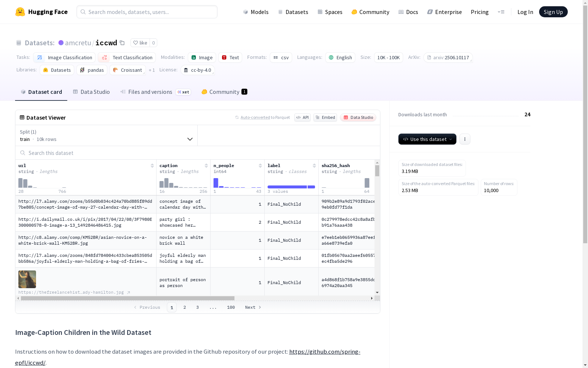The image size is (588, 368).
Task: Click the Datasets library tag
Action: 57,70
